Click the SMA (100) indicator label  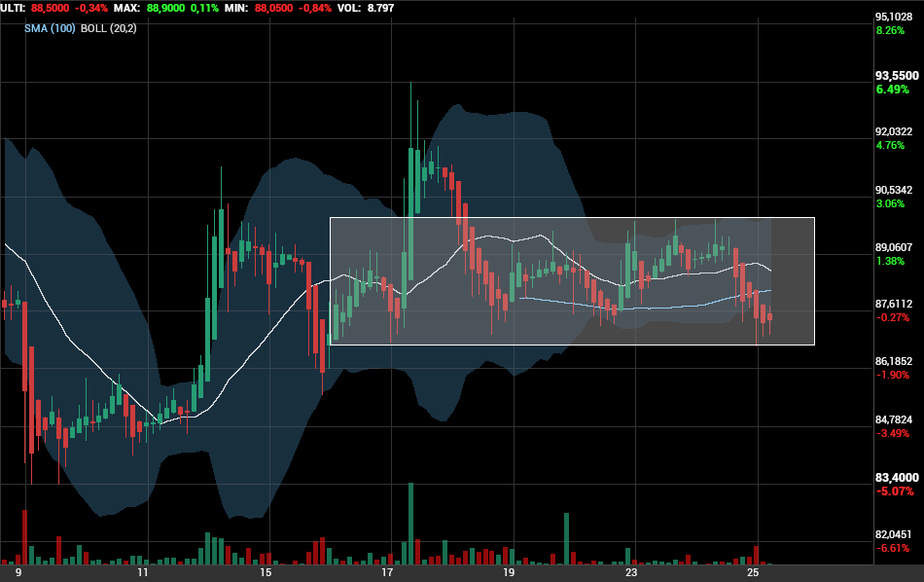50,28
